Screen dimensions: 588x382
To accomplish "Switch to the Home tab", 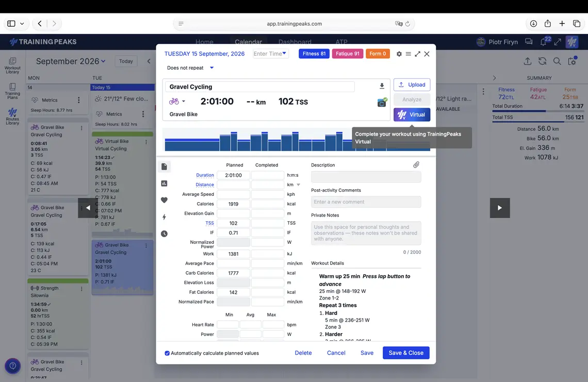I will click(204, 42).
